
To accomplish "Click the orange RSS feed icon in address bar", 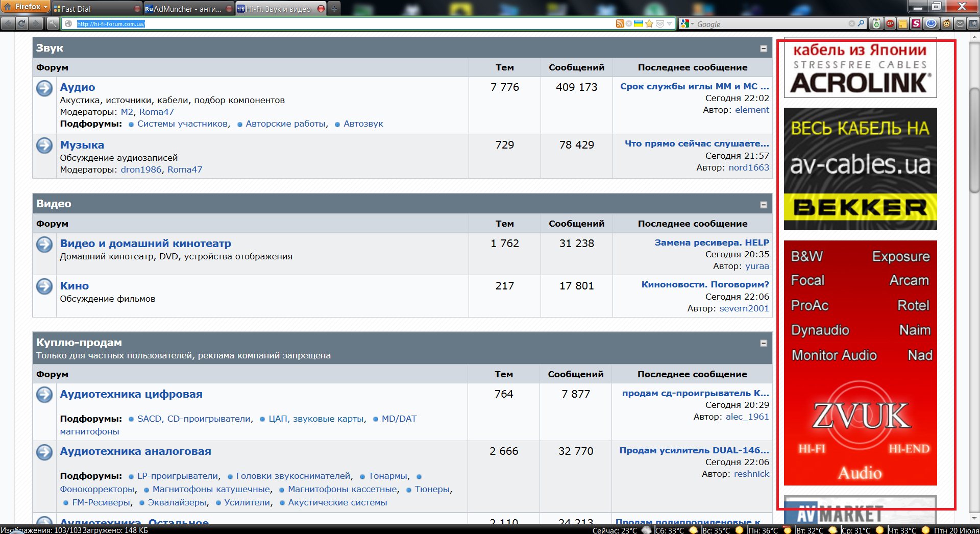I will coord(620,23).
